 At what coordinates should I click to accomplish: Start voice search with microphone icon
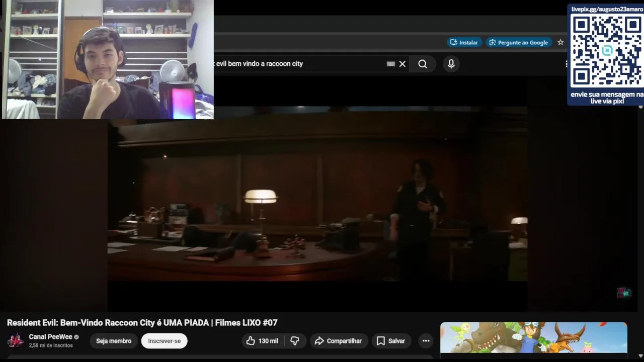point(451,64)
